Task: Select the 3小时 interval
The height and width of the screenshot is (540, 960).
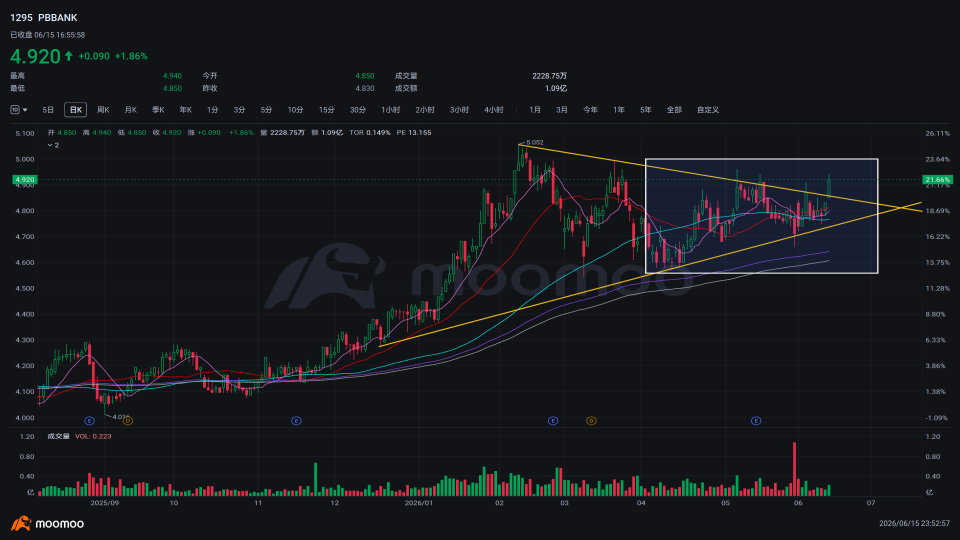Action: pos(459,110)
